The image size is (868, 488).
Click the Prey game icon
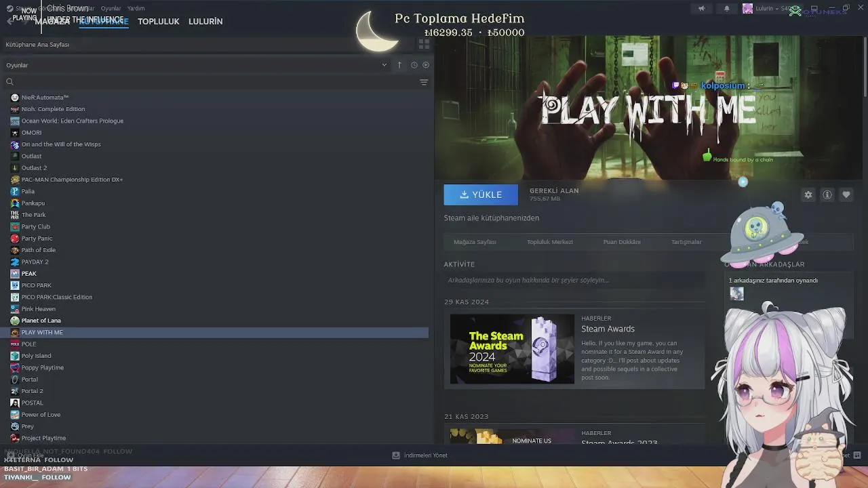click(x=15, y=426)
